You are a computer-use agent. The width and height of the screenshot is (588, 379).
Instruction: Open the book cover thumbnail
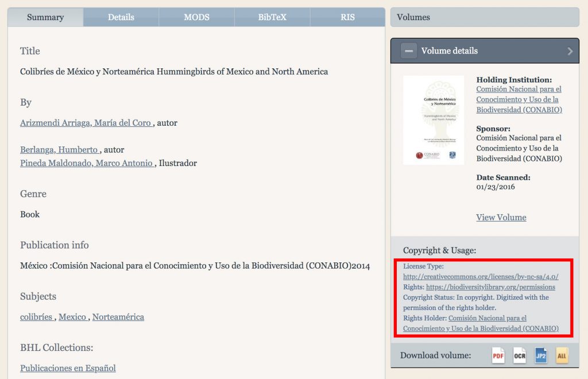(434, 120)
